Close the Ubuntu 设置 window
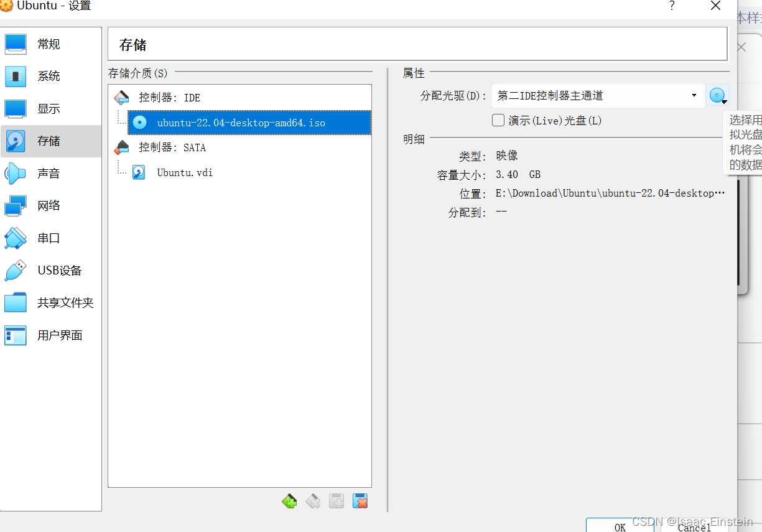Screen dimensions: 762x532 [716, 6]
